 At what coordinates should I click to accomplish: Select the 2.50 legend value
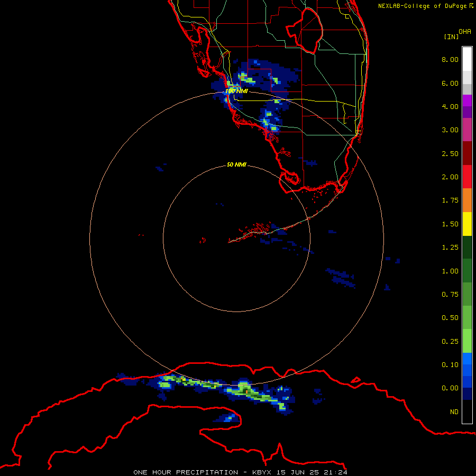click(450, 153)
